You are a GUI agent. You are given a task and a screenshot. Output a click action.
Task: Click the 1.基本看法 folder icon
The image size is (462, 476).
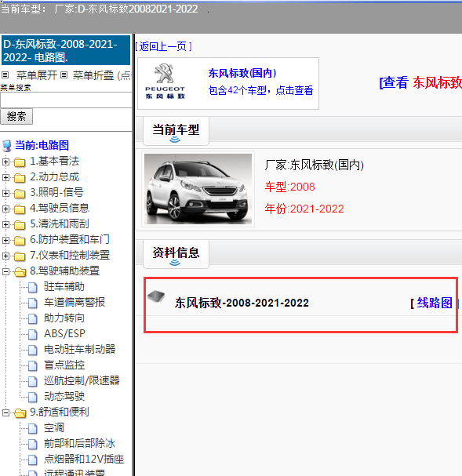point(20,162)
